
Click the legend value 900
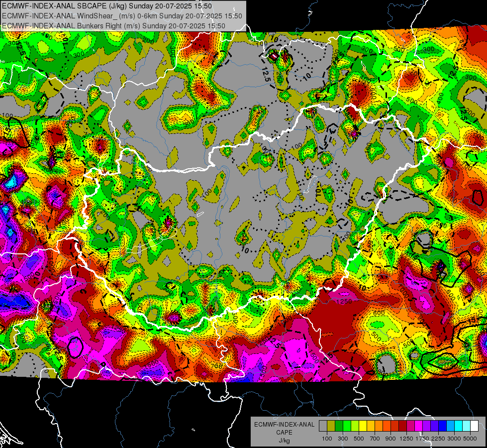click(390, 439)
